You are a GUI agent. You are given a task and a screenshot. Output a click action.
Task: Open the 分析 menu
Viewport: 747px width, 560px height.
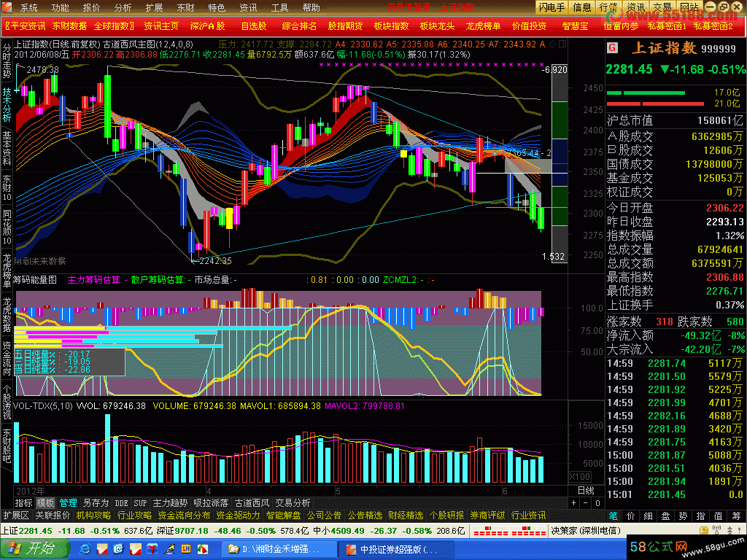[x=123, y=7]
